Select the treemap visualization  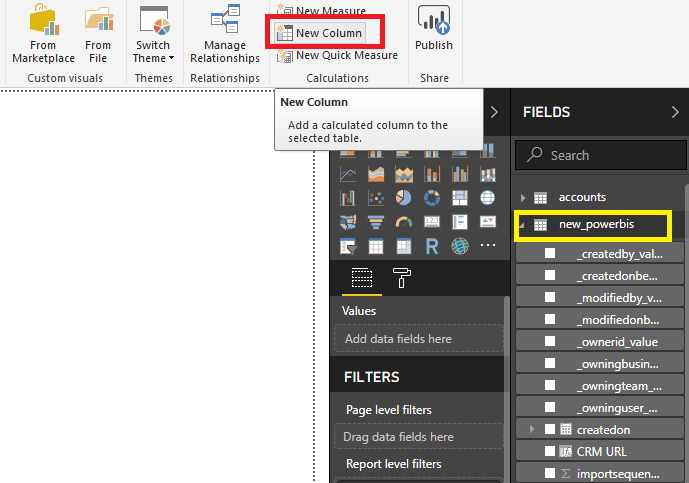click(x=460, y=198)
